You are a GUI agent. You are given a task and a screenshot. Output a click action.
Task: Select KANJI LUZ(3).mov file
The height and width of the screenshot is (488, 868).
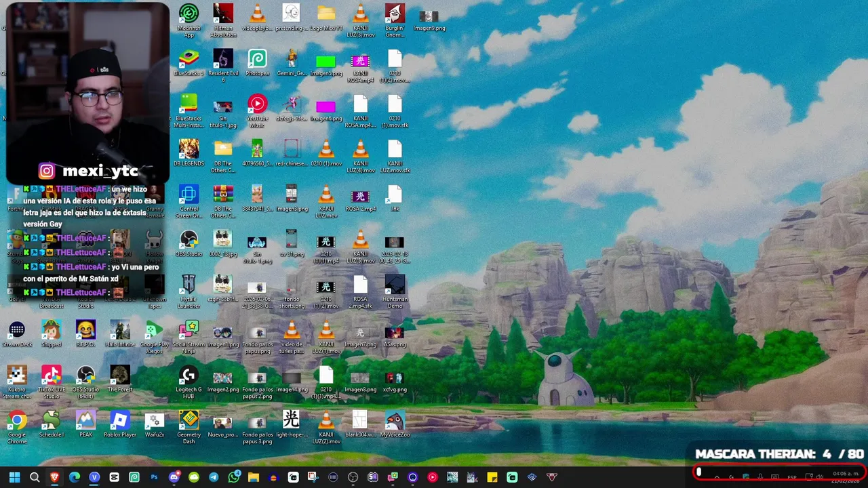(360, 20)
